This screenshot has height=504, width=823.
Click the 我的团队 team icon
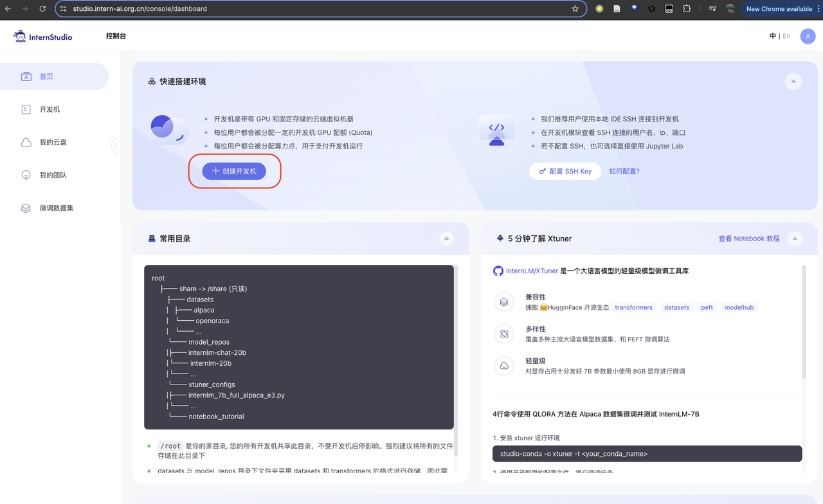[26, 175]
